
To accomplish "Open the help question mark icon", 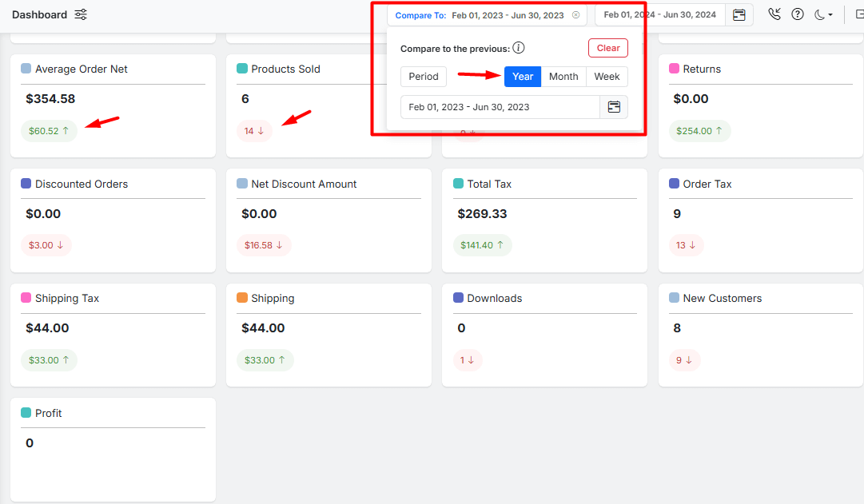I will click(797, 14).
